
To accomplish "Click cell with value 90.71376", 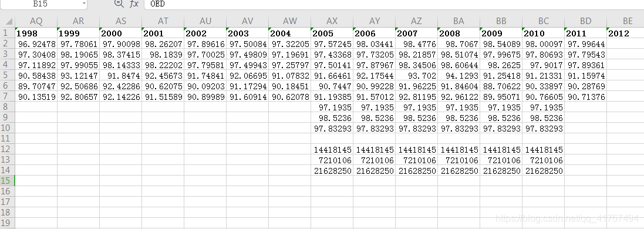I will [586, 97].
